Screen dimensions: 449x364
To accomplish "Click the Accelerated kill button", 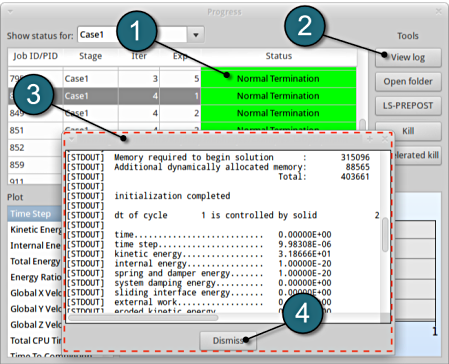I will [418, 155].
